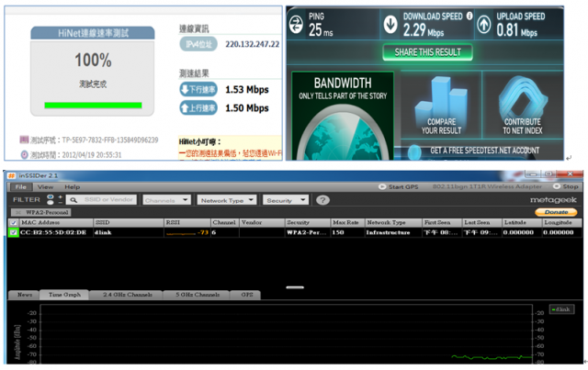
Task: Click the BANDWIDTH globe banner
Action: (343, 116)
